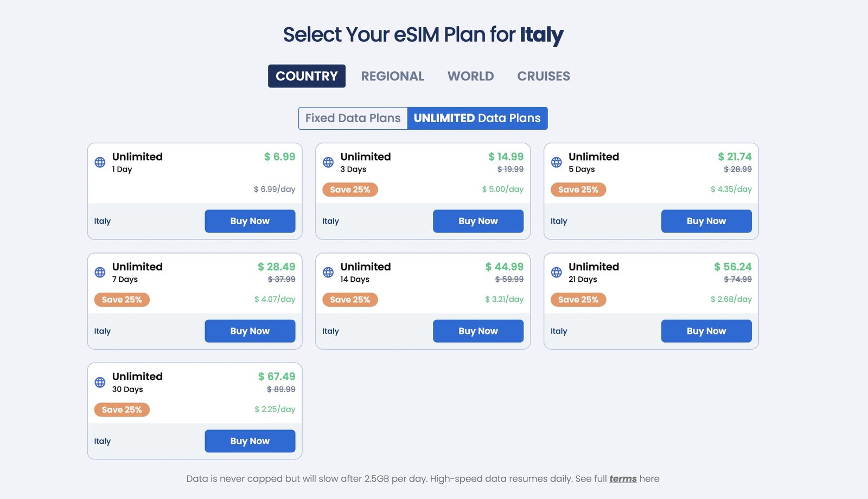
Task: Open the terms link at the bottom
Action: click(x=622, y=478)
